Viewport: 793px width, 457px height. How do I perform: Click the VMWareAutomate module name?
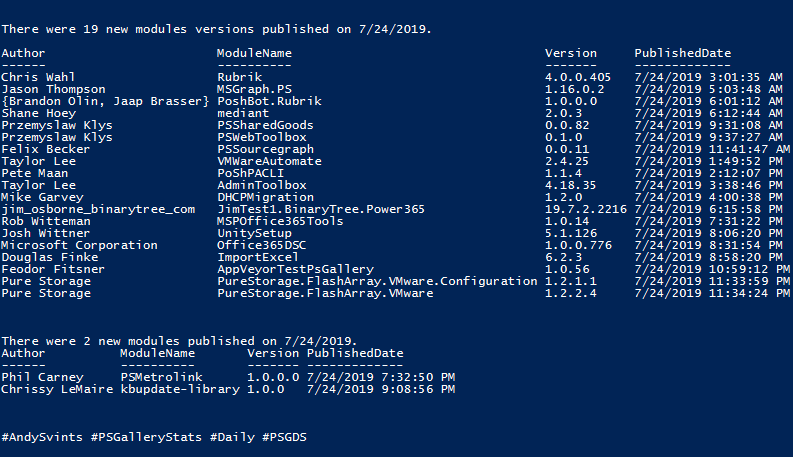coord(269,161)
